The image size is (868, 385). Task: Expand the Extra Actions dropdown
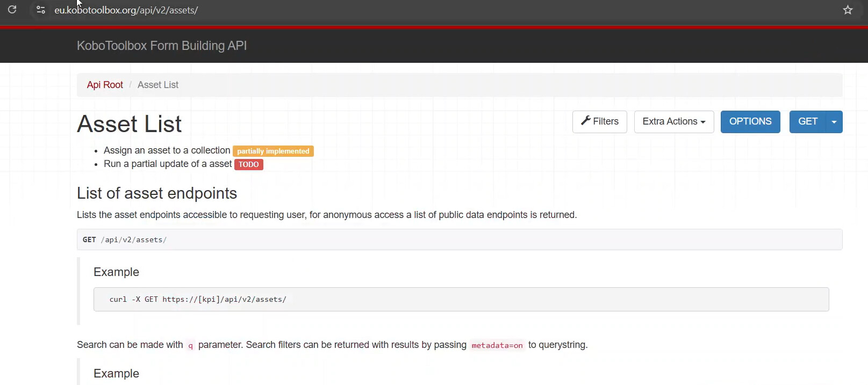pyautogui.click(x=673, y=122)
